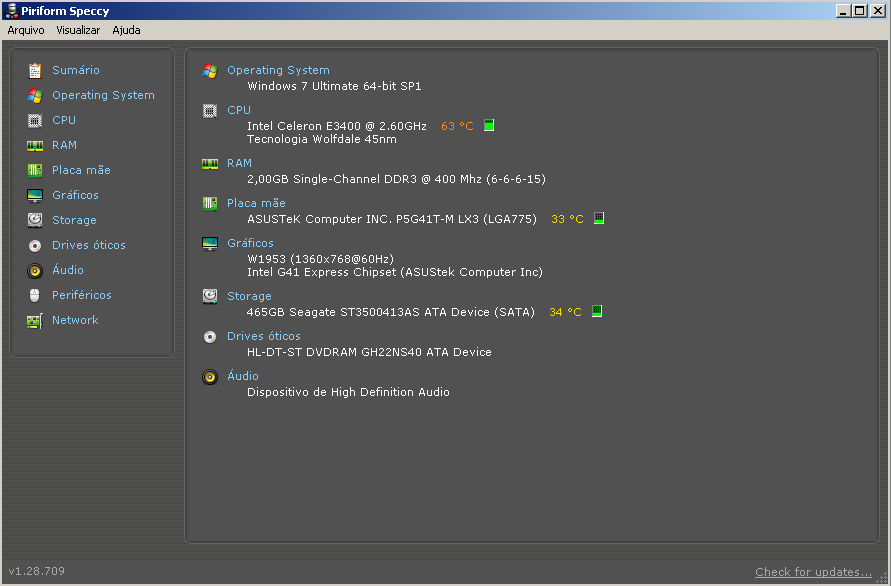Open the Drives óticos section heading in summary
The width and height of the screenshot is (891, 586).
[x=263, y=336]
